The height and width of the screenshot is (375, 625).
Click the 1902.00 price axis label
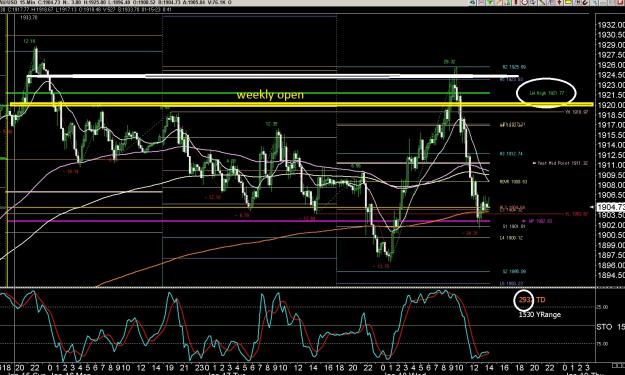coord(610,225)
